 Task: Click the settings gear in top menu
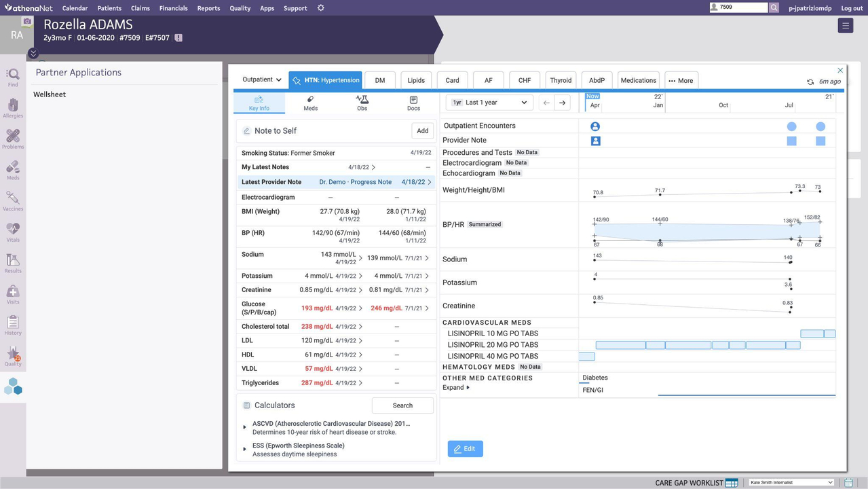point(321,8)
